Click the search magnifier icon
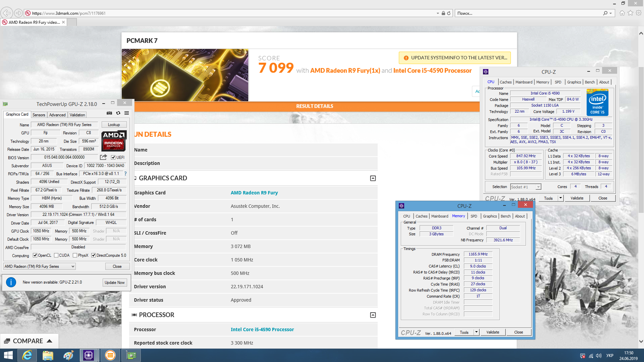The image size is (644, 362). point(605,13)
